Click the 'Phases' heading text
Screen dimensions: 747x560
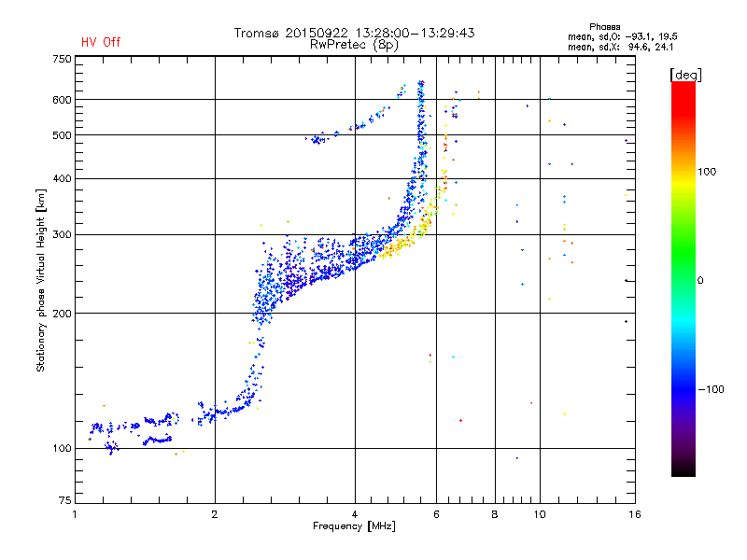[604, 27]
